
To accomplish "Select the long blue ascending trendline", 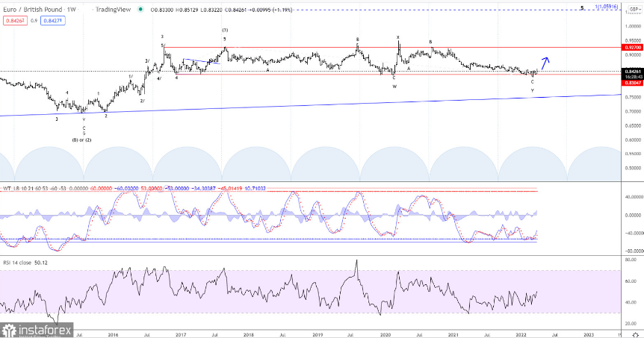I will (311, 106).
